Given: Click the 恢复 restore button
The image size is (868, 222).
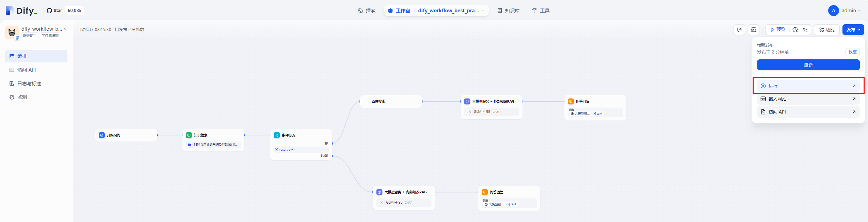Looking at the screenshot, I should coord(852,52).
